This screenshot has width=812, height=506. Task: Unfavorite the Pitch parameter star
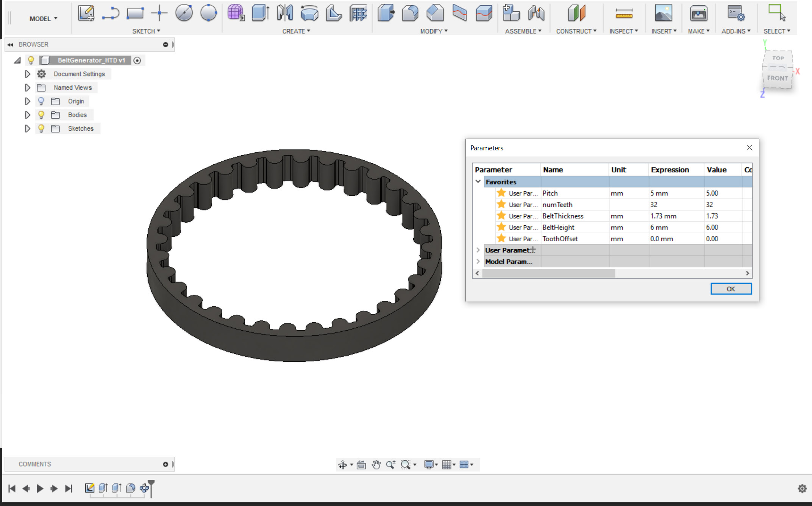[x=501, y=193]
